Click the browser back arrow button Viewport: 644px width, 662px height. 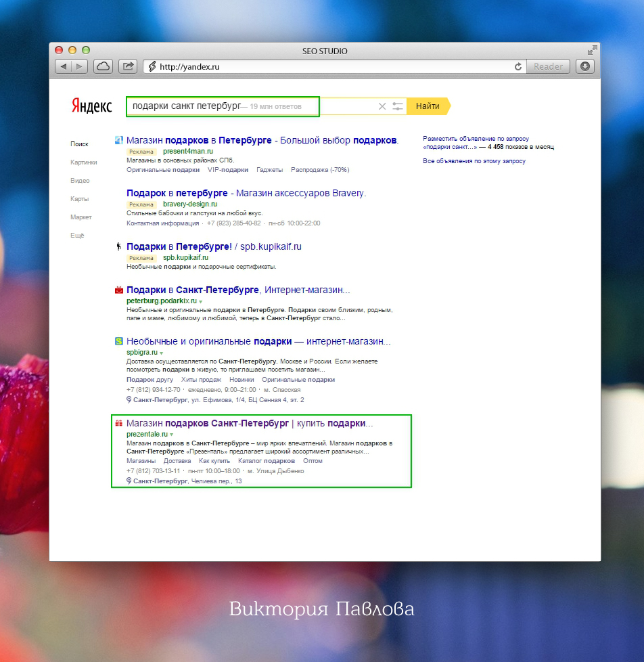pyautogui.click(x=64, y=66)
